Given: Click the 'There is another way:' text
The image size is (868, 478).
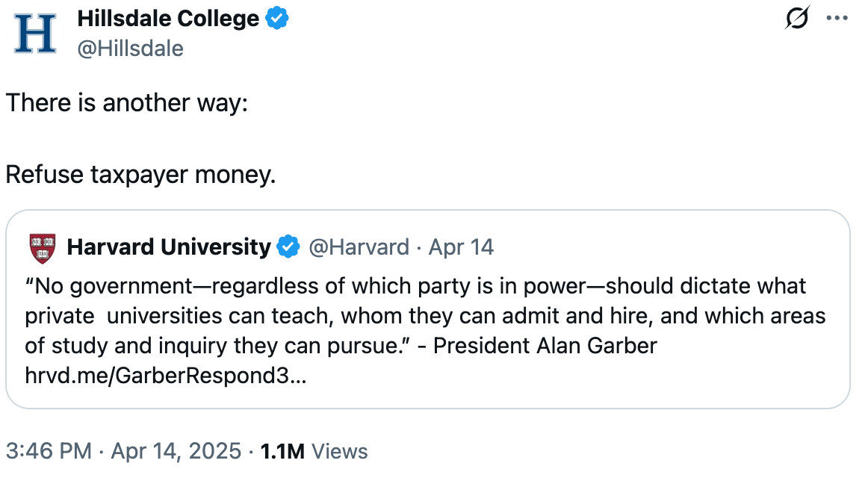Looking at the screenshot, I should pyautogui.click(x=127, y=103).
